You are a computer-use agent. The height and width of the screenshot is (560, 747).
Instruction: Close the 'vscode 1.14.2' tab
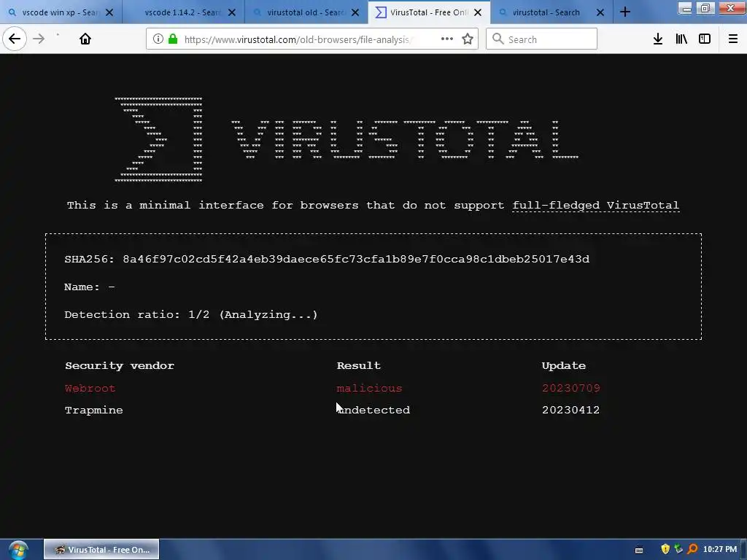(232, 12)
